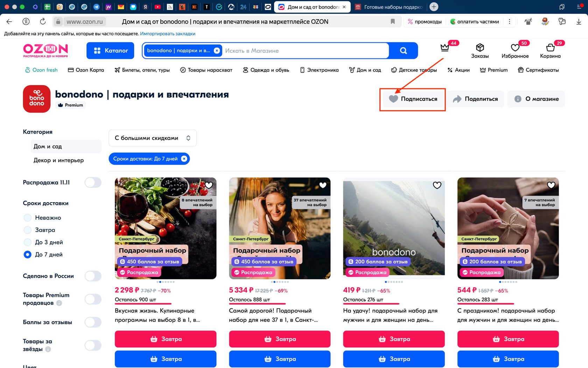Screen dimensions: 588x368
Task: Go to Билеты, отели, туры section
Action: (142, 70)
